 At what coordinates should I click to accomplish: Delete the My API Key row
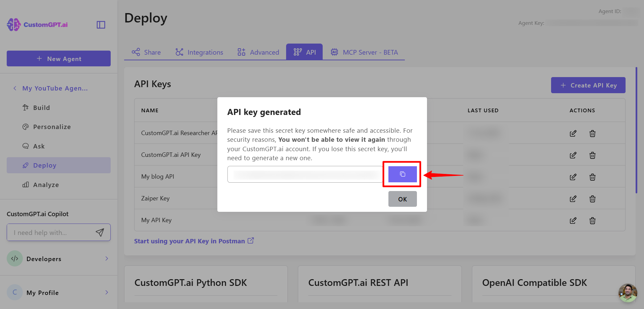point(593,221)
